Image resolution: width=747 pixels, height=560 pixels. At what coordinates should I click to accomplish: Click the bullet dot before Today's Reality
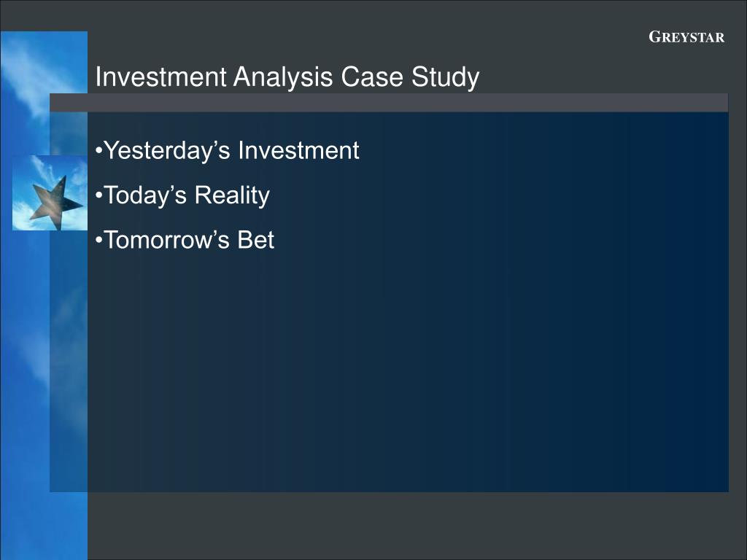tap(98, 195)
